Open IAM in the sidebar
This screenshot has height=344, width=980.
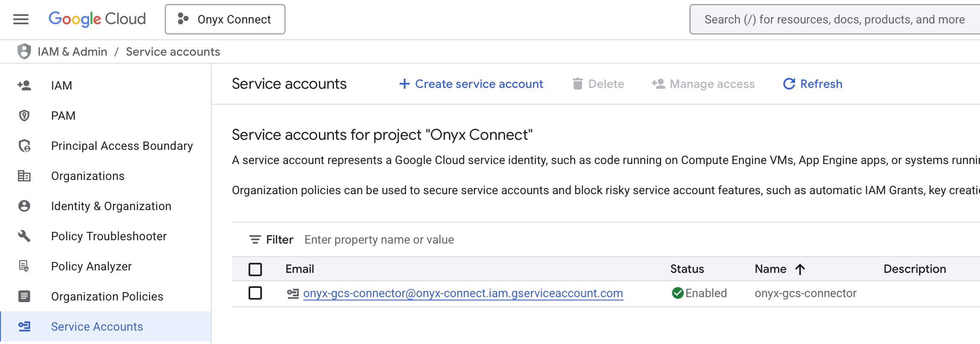pyautogui.click(x=62, y=85)
